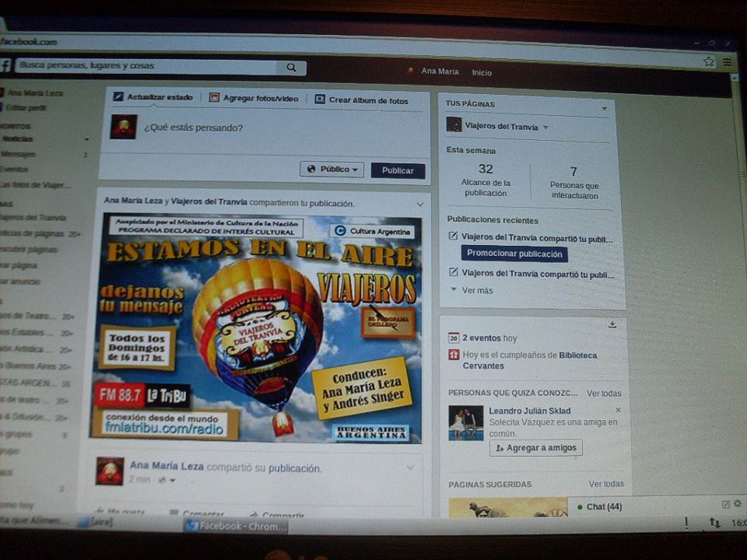
Task: Click Ana María Leza post avatar
Action: tap(110, 471)
